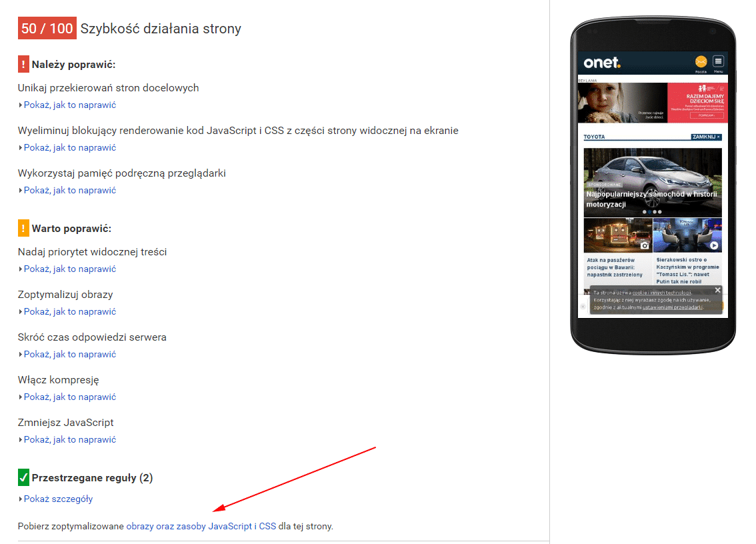This screenshot has width=756, height=544.
Task: Click the 50 / 100 score badge
Action: point(47,29)
